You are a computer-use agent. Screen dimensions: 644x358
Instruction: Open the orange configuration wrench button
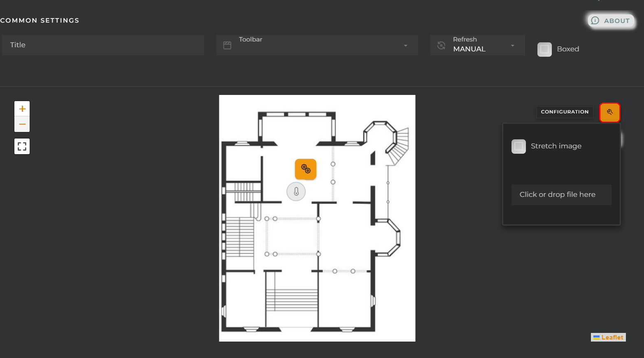tap(609, 112)
